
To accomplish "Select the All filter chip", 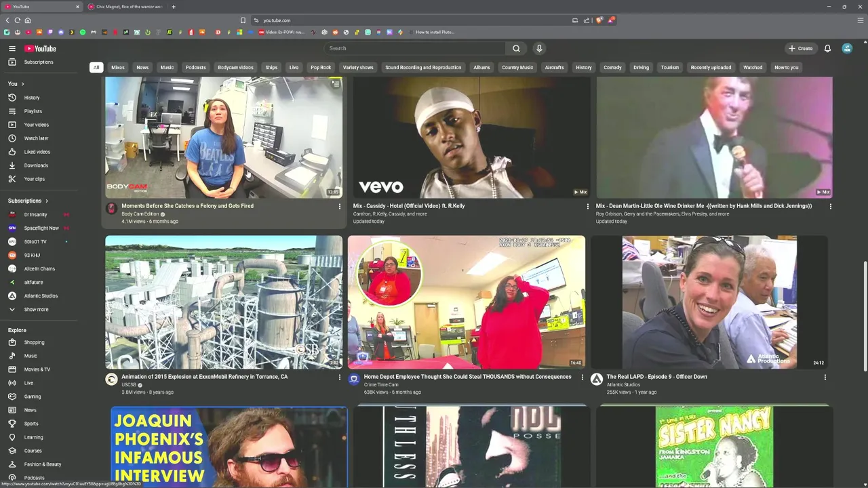I will (x=96, y=67).
